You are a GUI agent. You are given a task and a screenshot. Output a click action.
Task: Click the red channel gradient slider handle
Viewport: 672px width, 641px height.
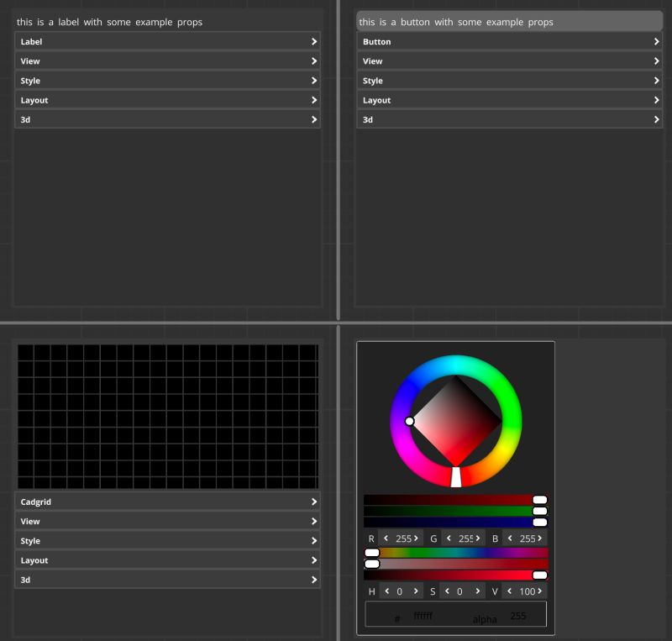click(x=538, y=499)
